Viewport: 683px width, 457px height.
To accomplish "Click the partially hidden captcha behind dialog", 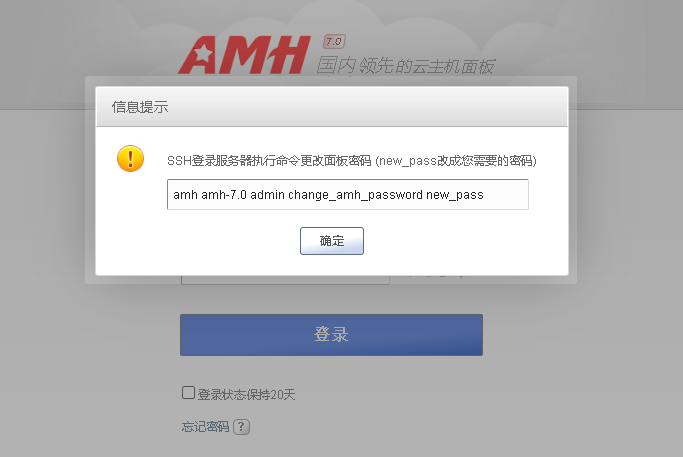I will pos(436,276).
